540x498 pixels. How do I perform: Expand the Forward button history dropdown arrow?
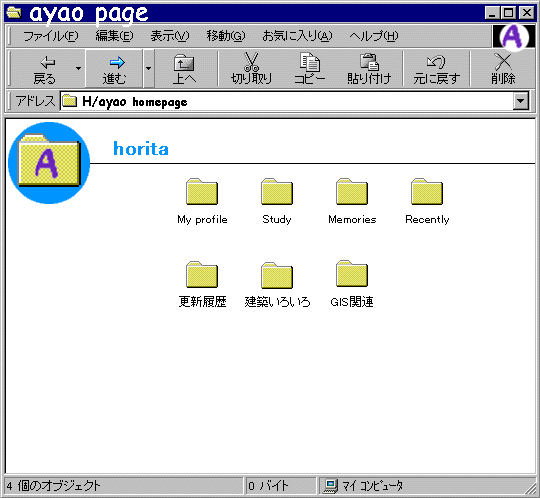click(x=148, y=68)
